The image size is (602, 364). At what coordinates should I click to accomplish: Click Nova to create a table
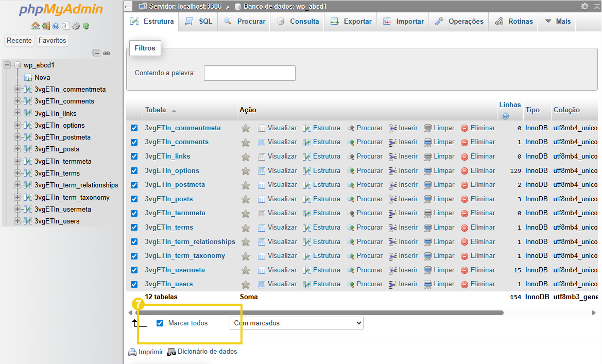click(43, 77)
